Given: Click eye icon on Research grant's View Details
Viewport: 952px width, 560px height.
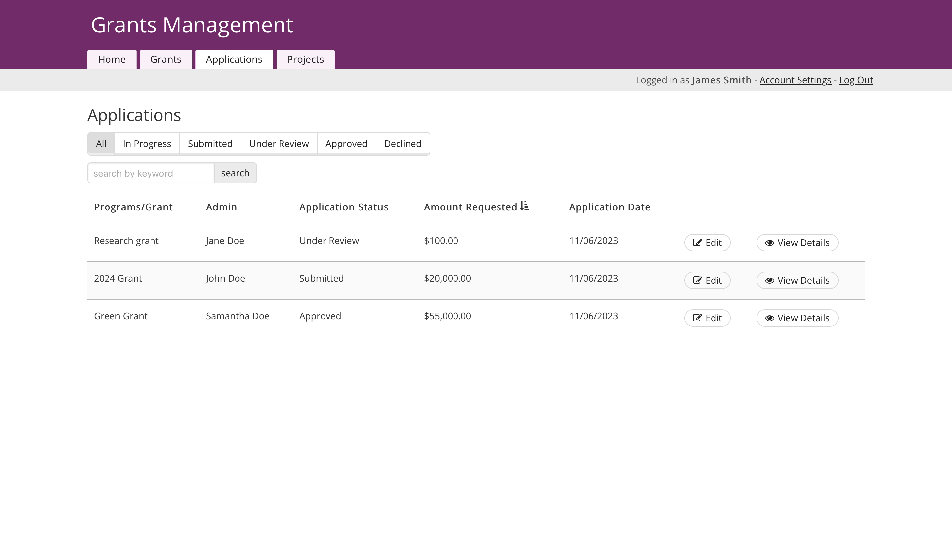Looking at the screenshot, I should pos(769,243).
